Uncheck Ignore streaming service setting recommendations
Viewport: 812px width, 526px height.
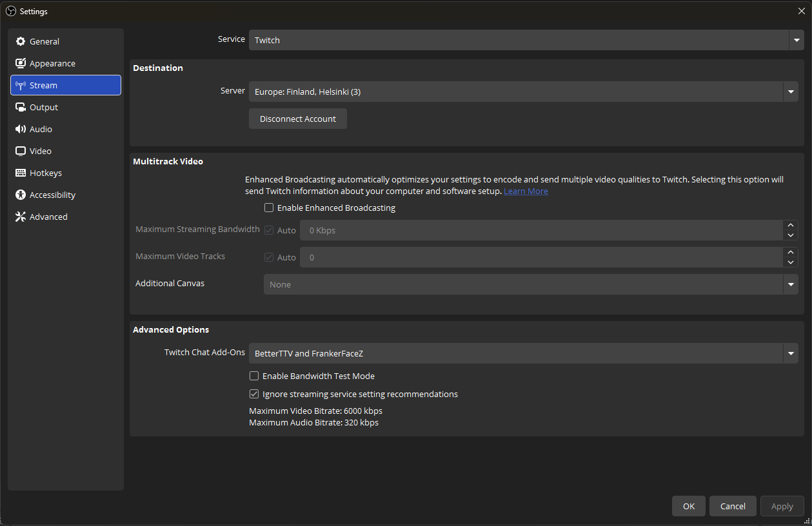coord(254,394)
